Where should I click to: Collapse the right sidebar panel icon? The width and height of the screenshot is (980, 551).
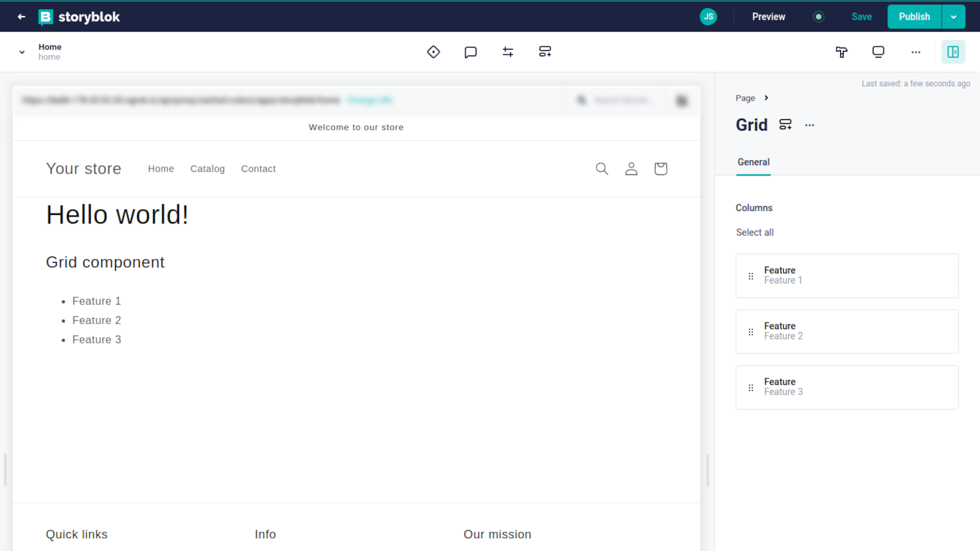(x=953, y=51)
